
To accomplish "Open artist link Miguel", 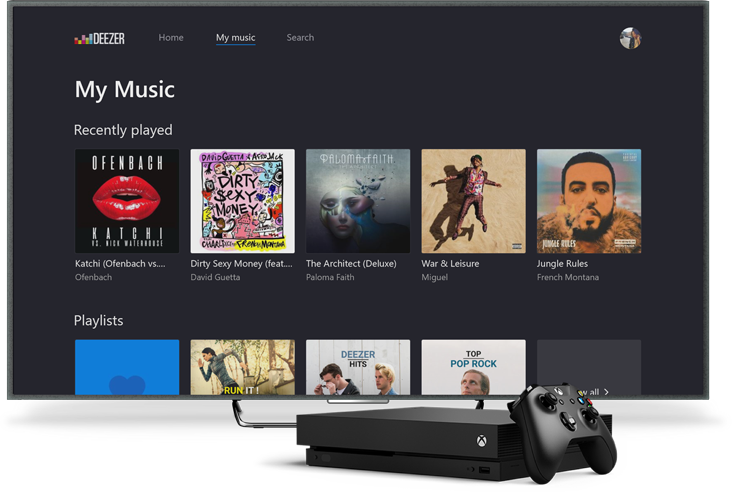I will pos(435,277).
